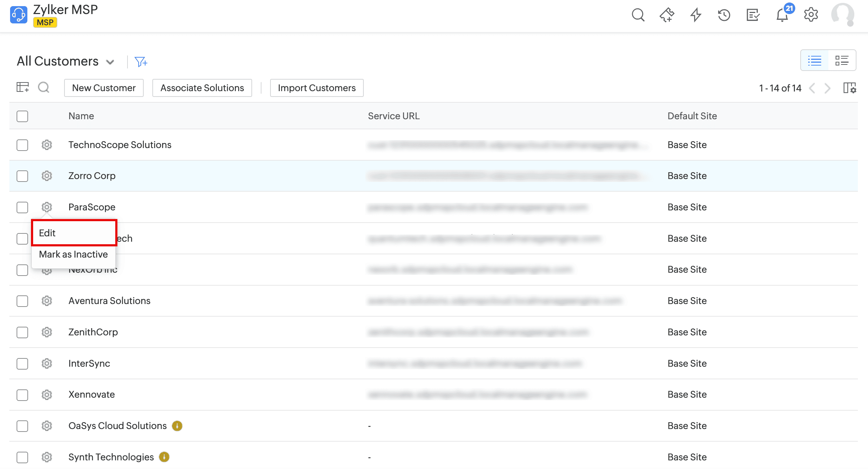Viewport: 868px width, 469px height.
Task: Tick the TechnoScope Solutions checkbox
Action: pyautogui.click(x=22, y=145)
